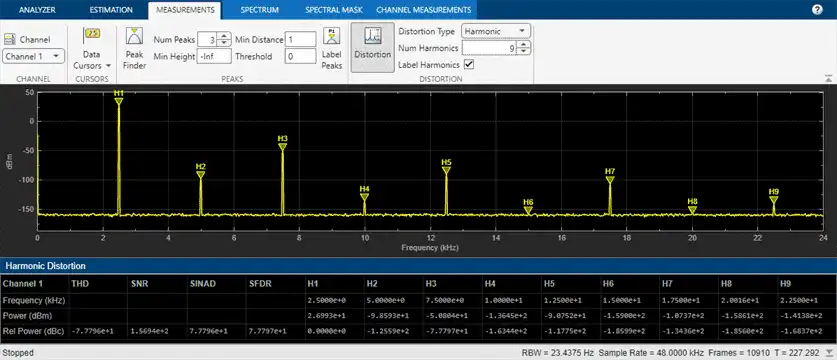The image size is (837, 360).
Task: Decrease Num Peaks with down arrow
Action: point(225,42)
